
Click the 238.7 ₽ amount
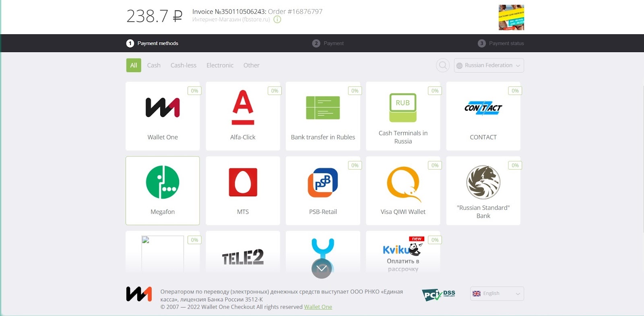click(155, 16)
